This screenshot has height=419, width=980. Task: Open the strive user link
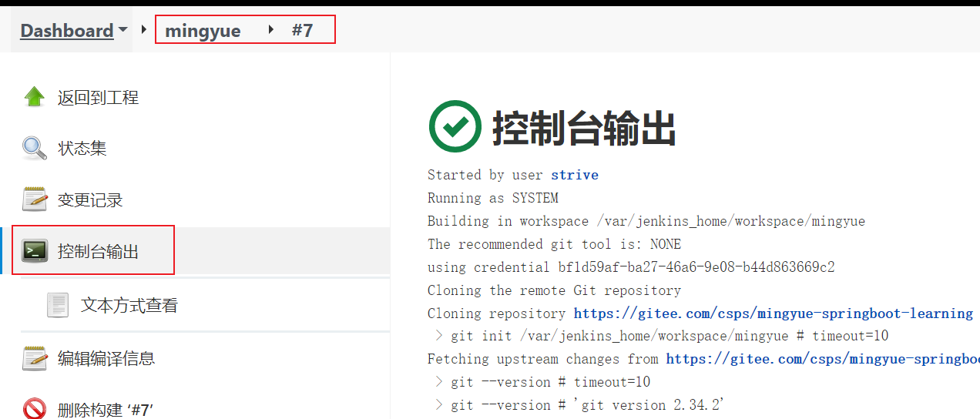coord(575,175)
